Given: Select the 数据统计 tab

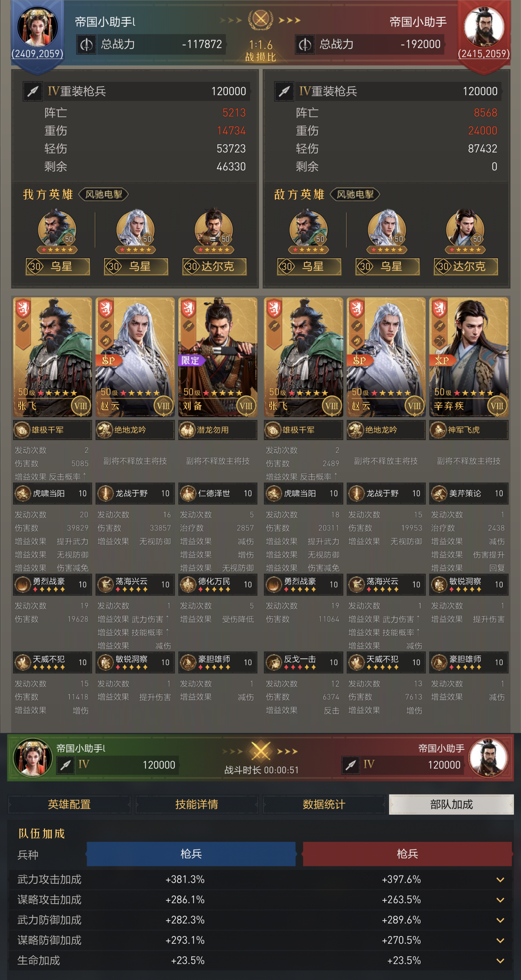Looking at the screenshot, I should [324, 804].
